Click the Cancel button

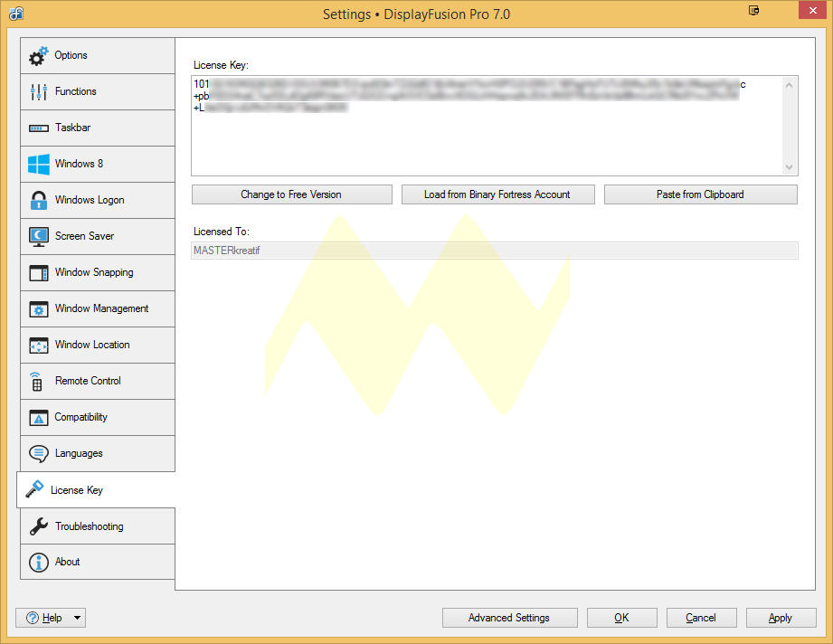[x=701, y=618]
